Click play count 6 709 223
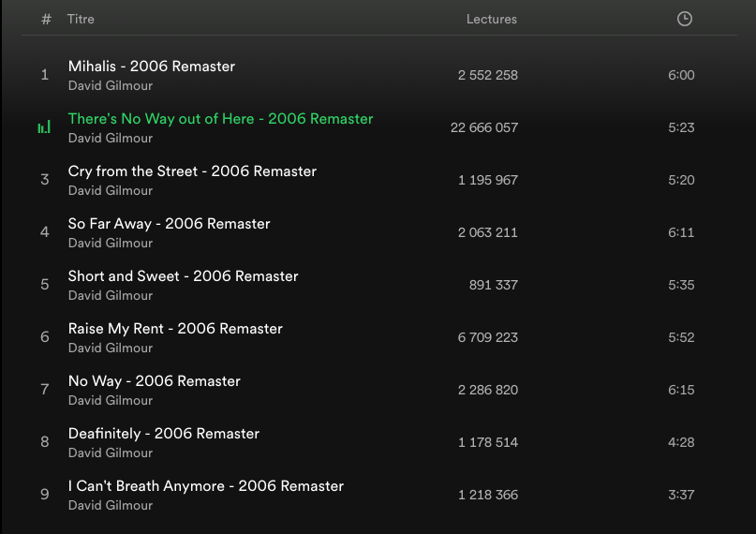 488,338
